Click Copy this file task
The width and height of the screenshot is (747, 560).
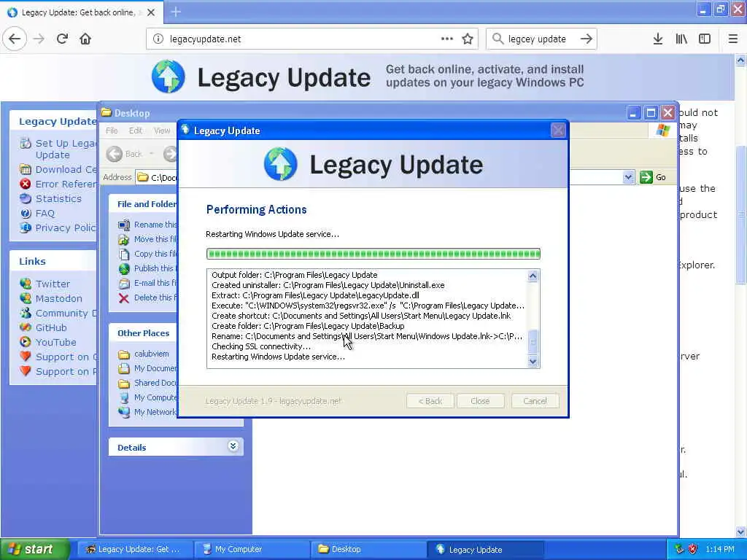[x=147, y=254]
